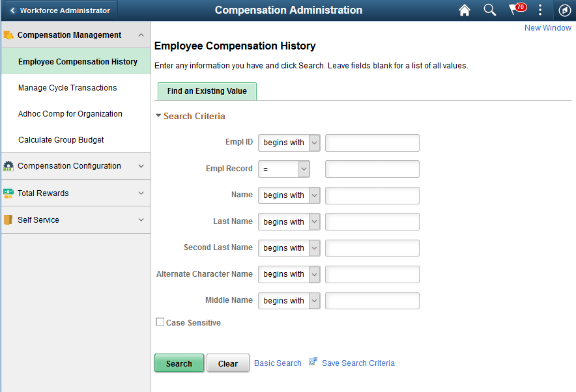Screen dimensions: 576x392
Task: Click the green Search button
Action: pyautogui.click(x=179, y=363)
